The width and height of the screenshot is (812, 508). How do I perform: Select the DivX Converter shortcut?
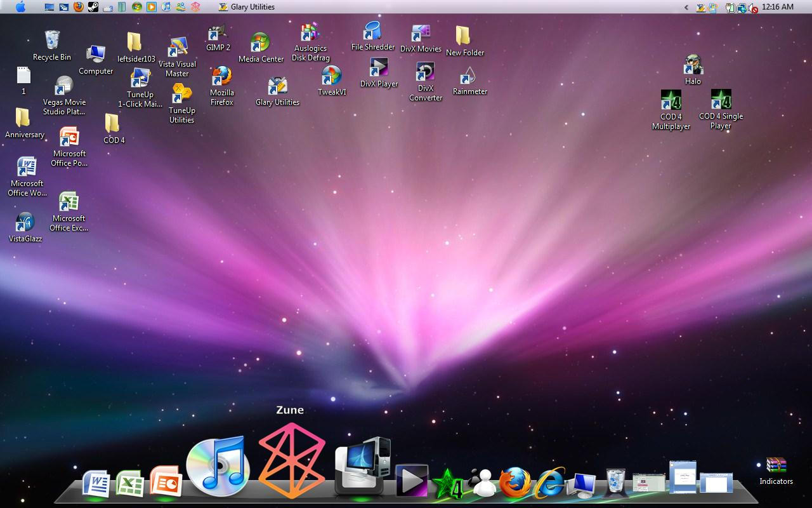[x=425, y=82]
